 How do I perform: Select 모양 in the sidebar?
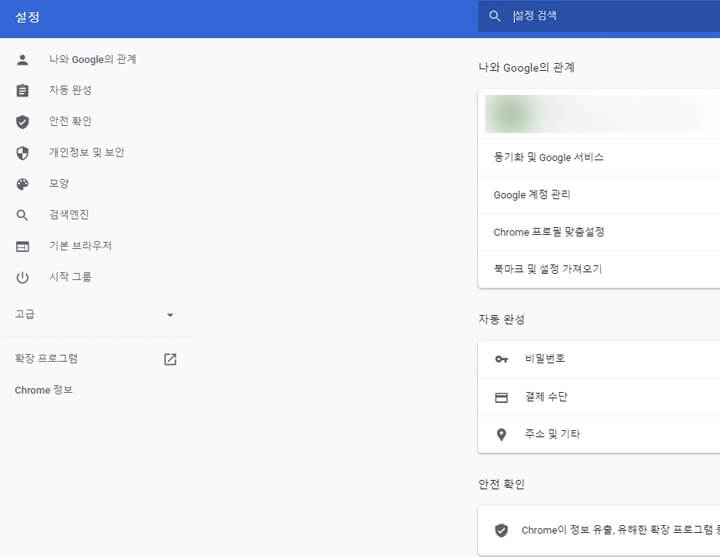[59, 184]
